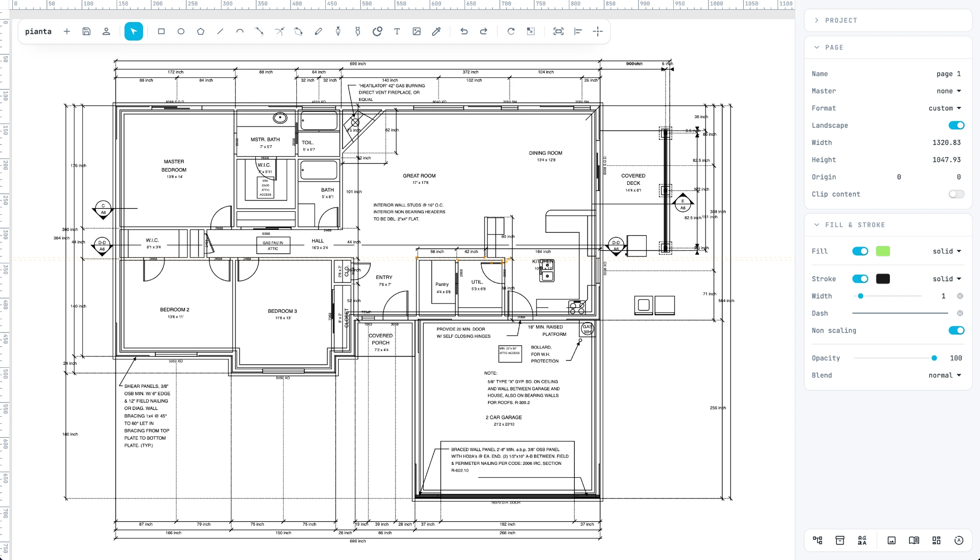
Task: Insert an image with the image tool
Action: click(x=416, y=31)
